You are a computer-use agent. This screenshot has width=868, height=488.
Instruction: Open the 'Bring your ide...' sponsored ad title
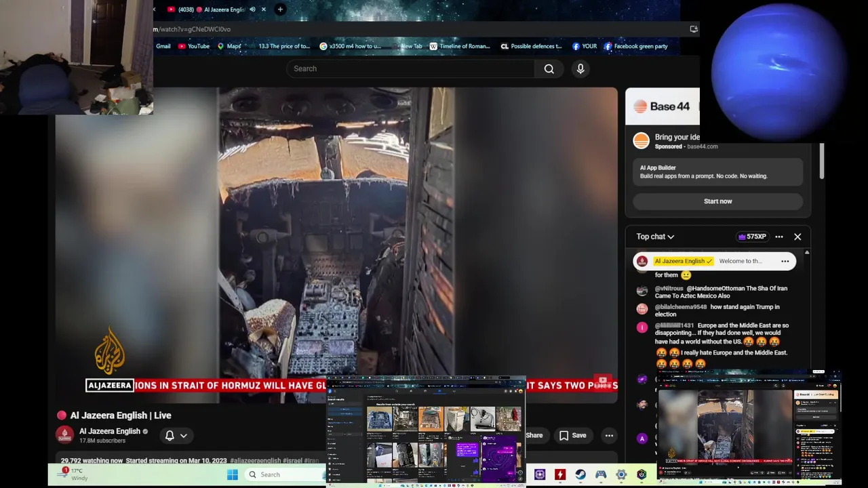pyautogui.click(x=677, y=137)
